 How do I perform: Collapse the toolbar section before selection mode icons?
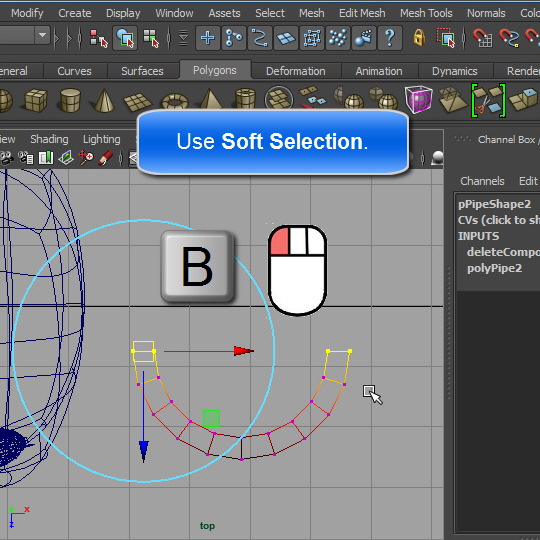[80, 38]
